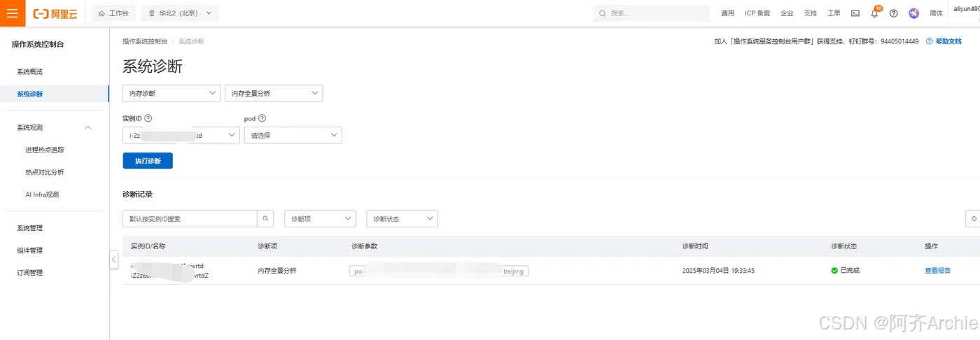The width and height of the screenshot is (980, 340).
Task: Show the pod help tooltip icon
Action: [262, 119]
